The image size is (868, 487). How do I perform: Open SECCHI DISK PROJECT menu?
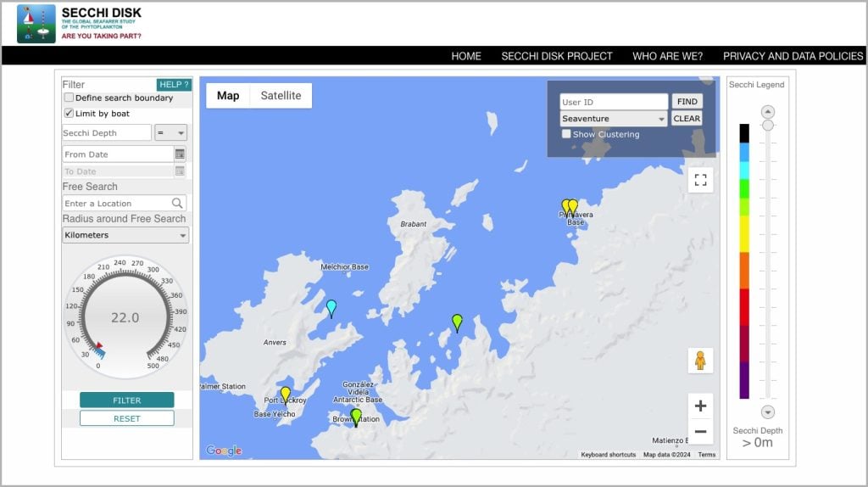(x=557, y=56)
